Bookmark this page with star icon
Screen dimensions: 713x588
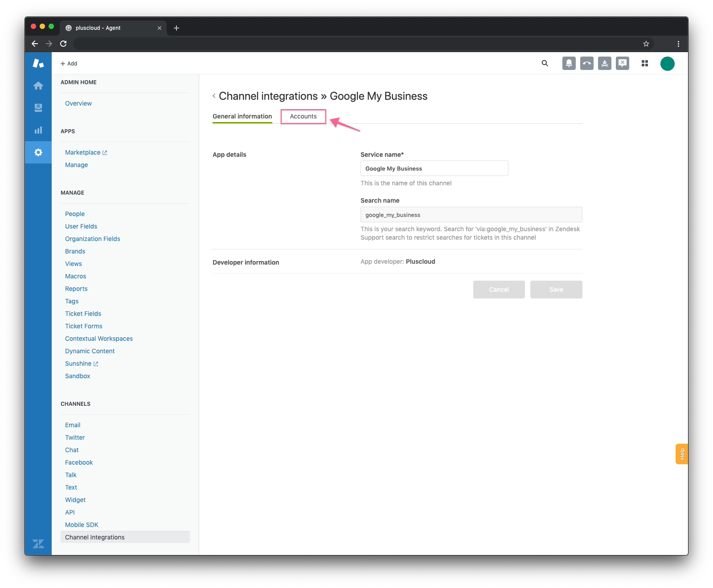coord(646,44)
